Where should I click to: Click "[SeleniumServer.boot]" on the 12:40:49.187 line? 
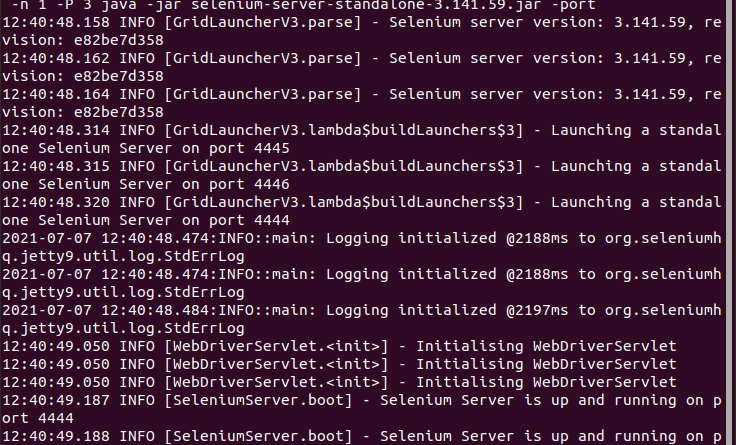point(258,400)
